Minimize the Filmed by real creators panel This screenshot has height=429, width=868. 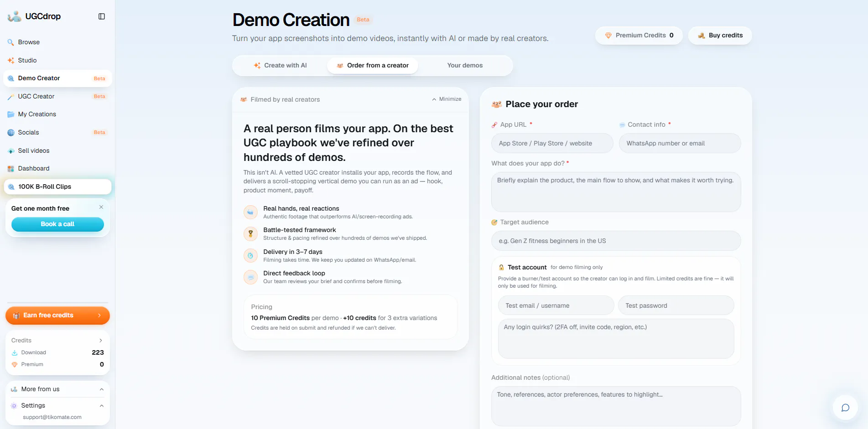pos(447,99)
